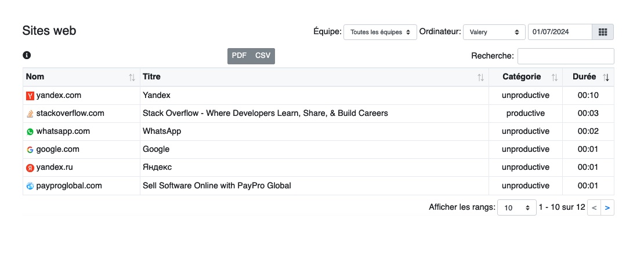Click the Sites web heading
Image resolution: width=644 pixels, height=255 pixels.
coord(49,31)
